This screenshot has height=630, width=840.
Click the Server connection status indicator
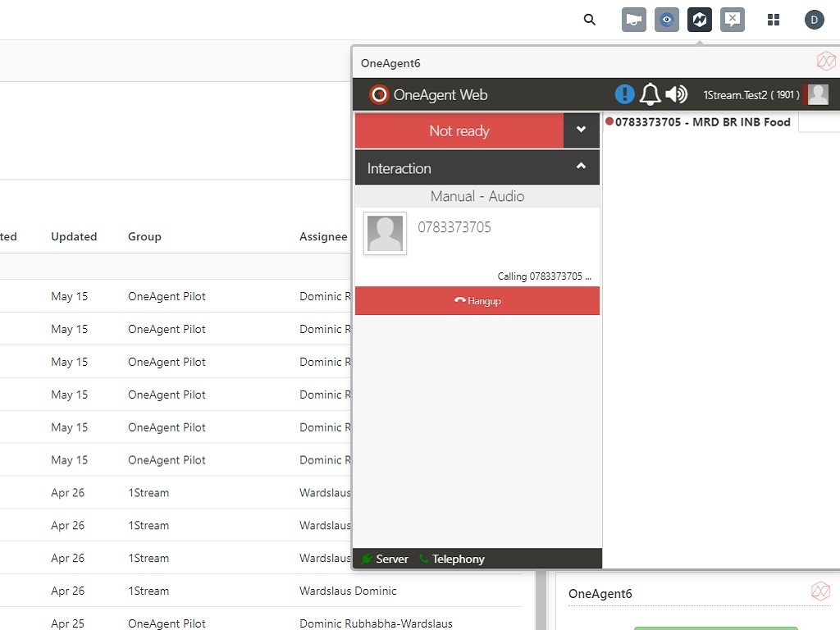[x=384, y=559]
